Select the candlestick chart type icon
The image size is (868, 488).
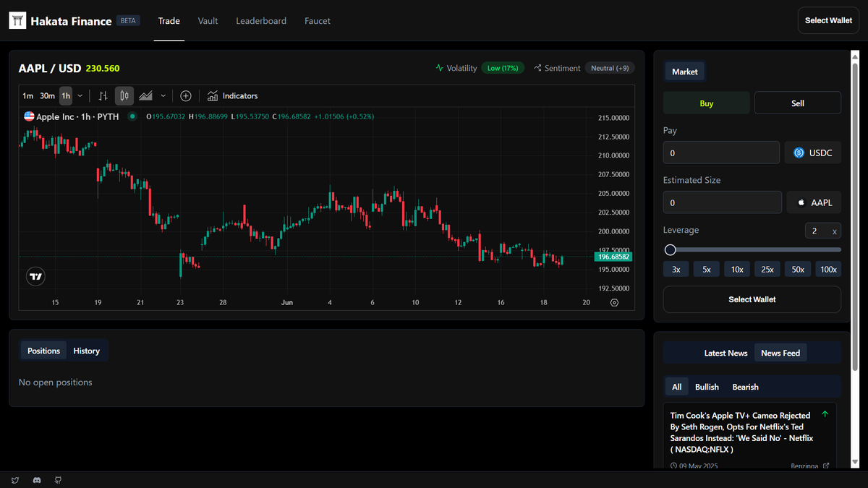click(124, 95)
